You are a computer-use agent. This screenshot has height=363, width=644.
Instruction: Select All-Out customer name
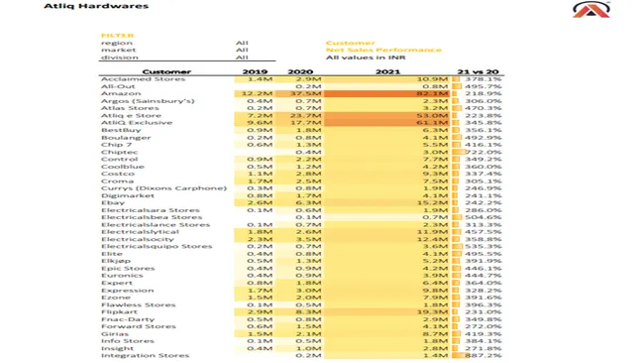(118, 86)
